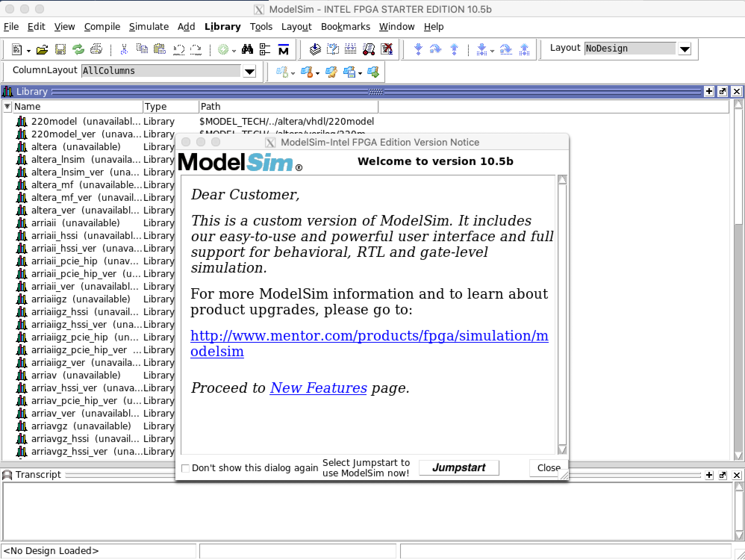
Task: Click the Copy toolbar icon
Action: 142,49
